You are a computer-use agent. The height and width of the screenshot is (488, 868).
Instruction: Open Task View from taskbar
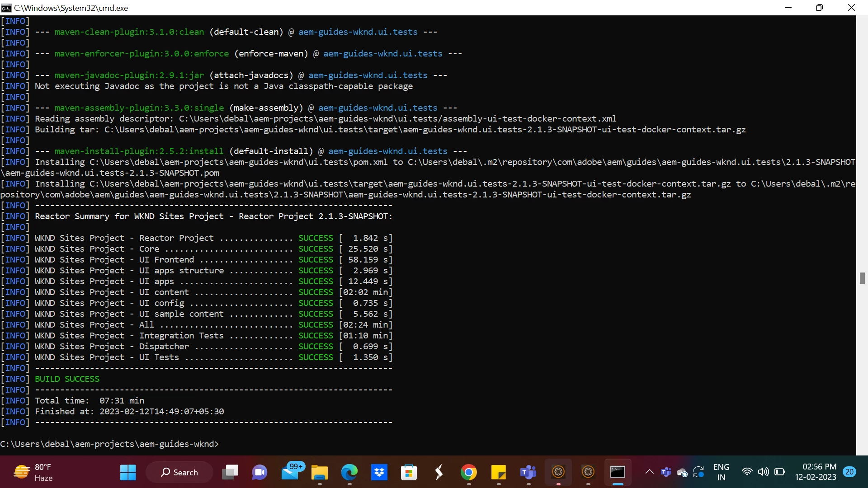coord(230,472)
